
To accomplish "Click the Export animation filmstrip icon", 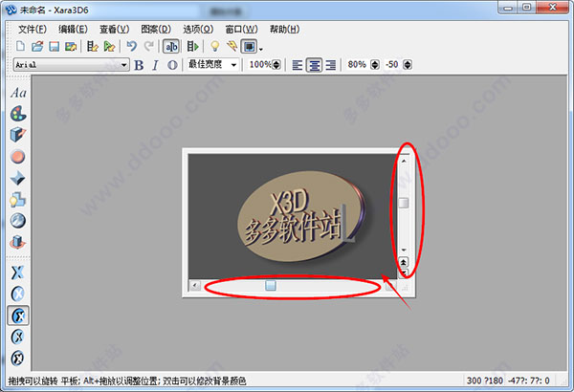I will pyautogui.click(x=93, y=46).
